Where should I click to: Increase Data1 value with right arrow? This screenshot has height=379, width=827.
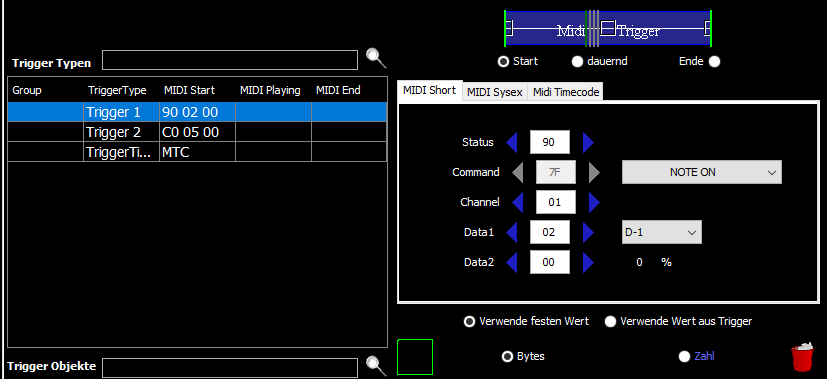click(588, 232)
